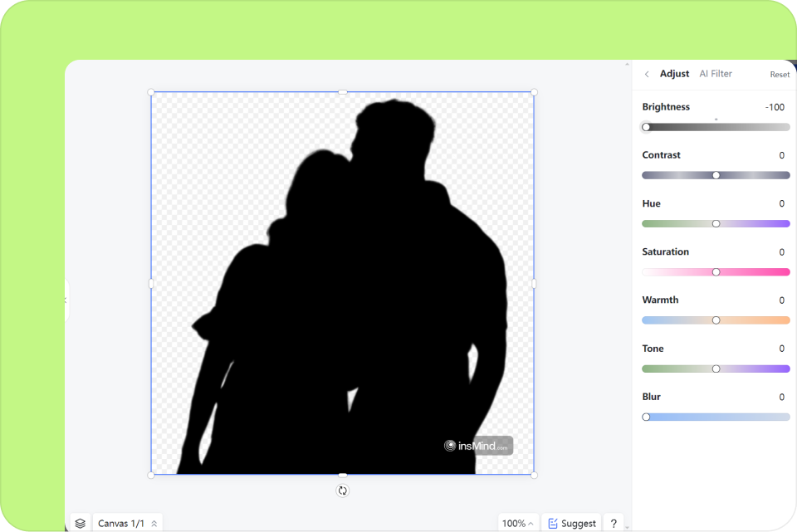Click the Contrast slider handle
This screenshot has width=797, height=532.
click(716, 175)
